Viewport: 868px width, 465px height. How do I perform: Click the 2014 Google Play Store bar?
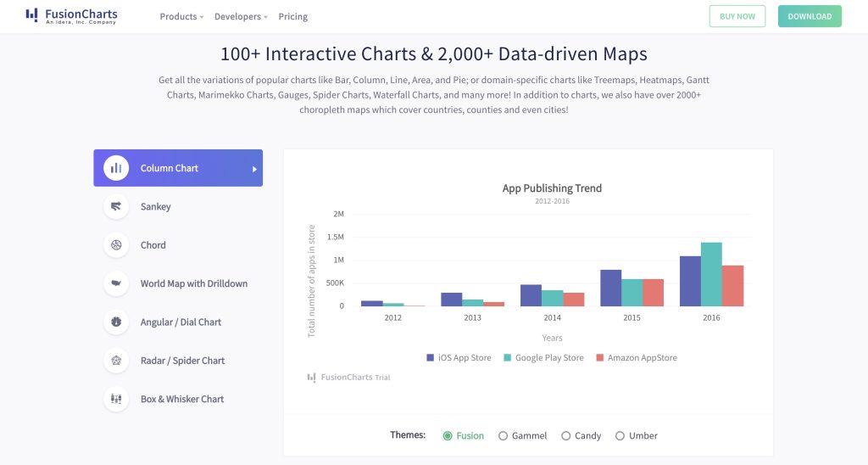click(x=552, y=298)
